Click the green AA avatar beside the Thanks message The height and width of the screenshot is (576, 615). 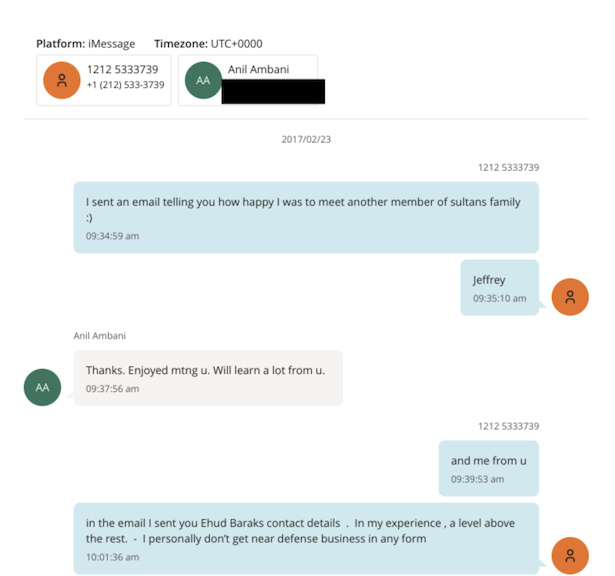tap(42, 387)
